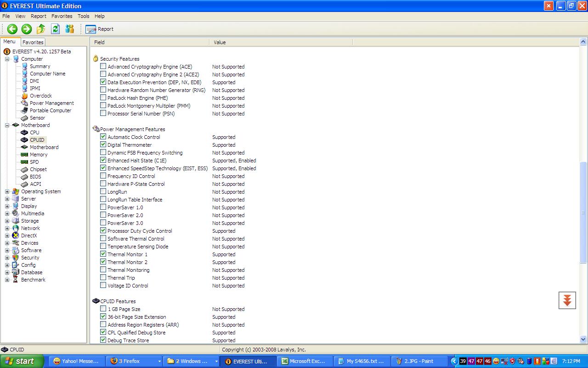Select the ACPI icon in tree
Image resolution: width=588 pixels, height=368 pixels.
pyautogui.click(x=24, y=184)
